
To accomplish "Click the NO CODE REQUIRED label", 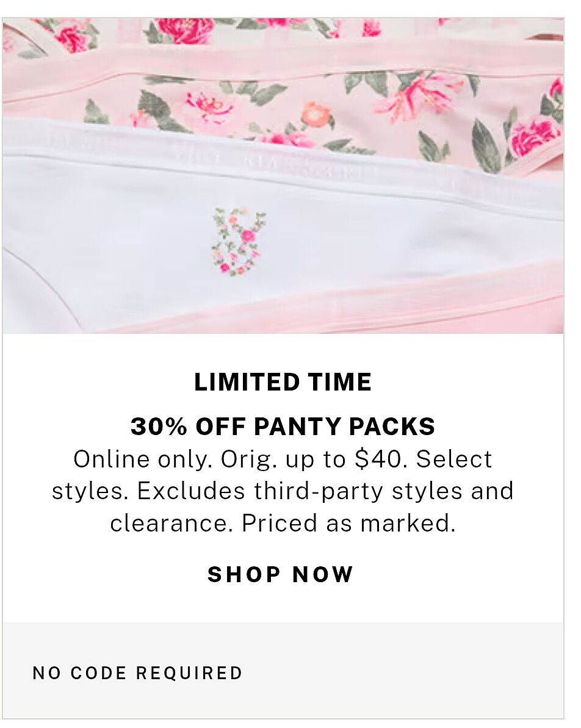I will (x=138, y=672).
